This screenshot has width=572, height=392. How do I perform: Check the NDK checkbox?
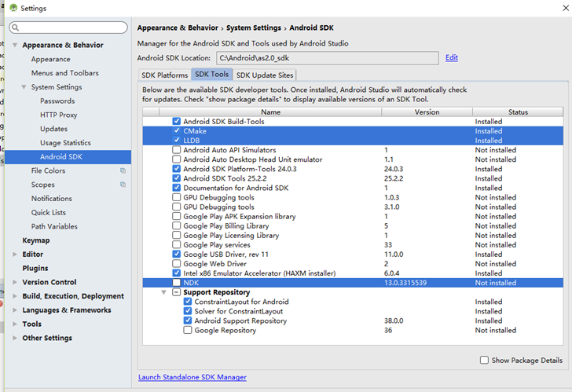(x=177, y=282)
